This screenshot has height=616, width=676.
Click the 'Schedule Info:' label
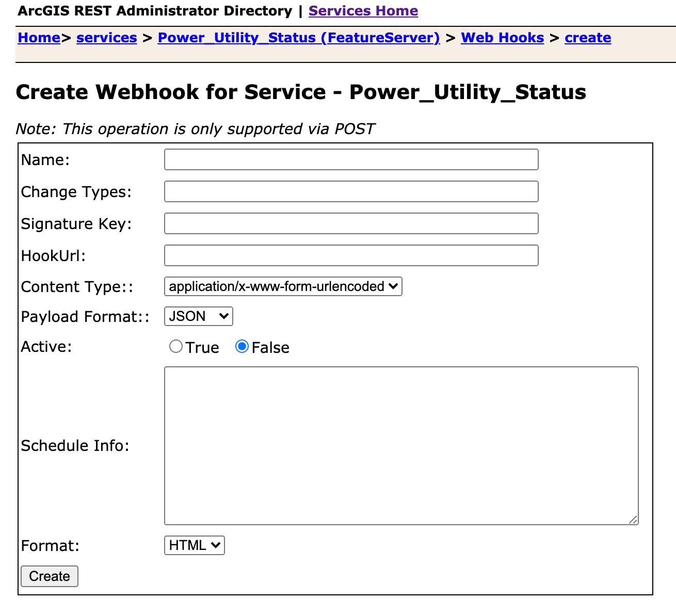pyautogui.click(x=75, y=446)
